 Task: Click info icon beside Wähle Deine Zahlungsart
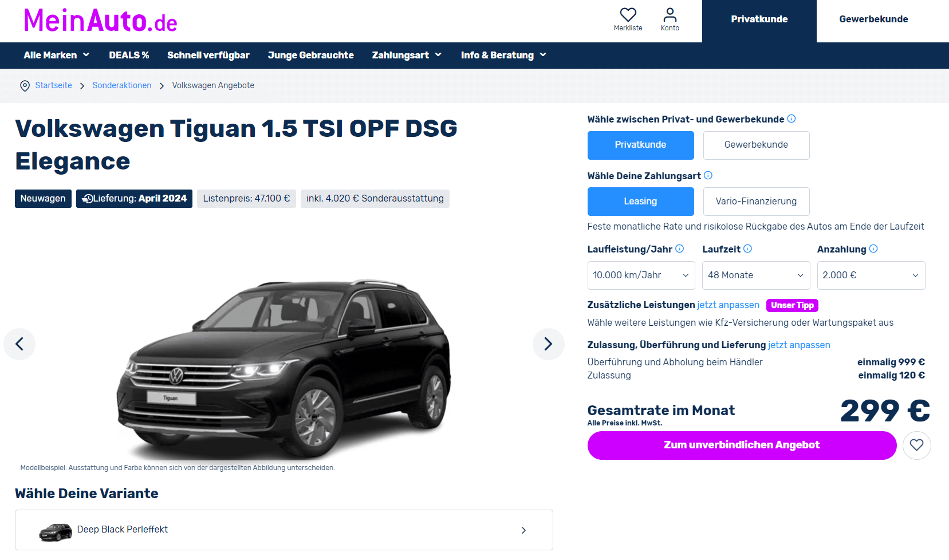click(708, 175)
